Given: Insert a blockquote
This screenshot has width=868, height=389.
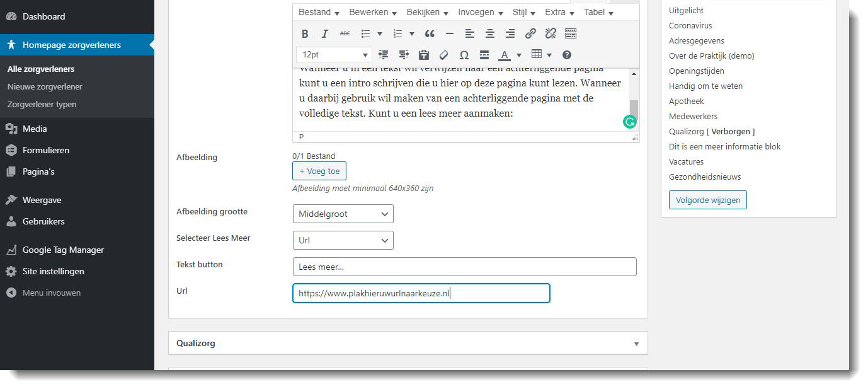Looking at the screenshot, I should [430, 33].
